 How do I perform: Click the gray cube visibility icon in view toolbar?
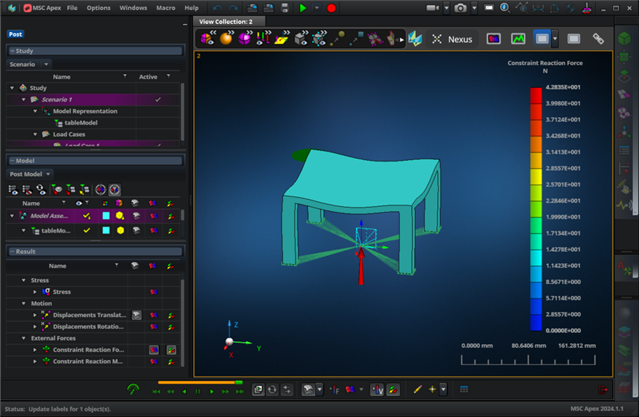301,38
